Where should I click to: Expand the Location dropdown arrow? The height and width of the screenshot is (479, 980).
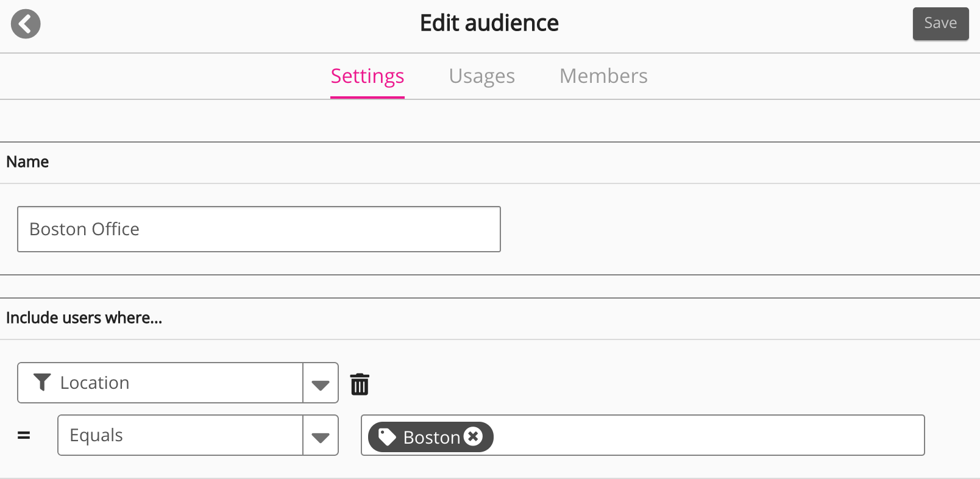pyautogui.click(x=321, y=383)
